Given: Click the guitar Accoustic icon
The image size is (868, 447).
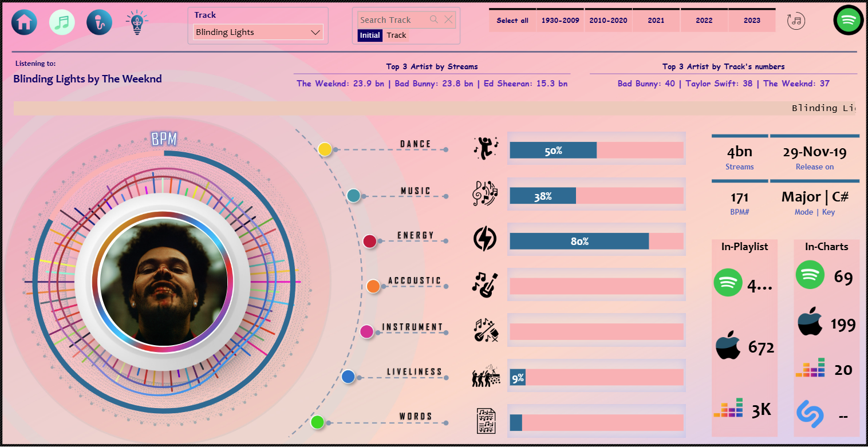Looking at the screenshot, I should click(x=484, y=285).
